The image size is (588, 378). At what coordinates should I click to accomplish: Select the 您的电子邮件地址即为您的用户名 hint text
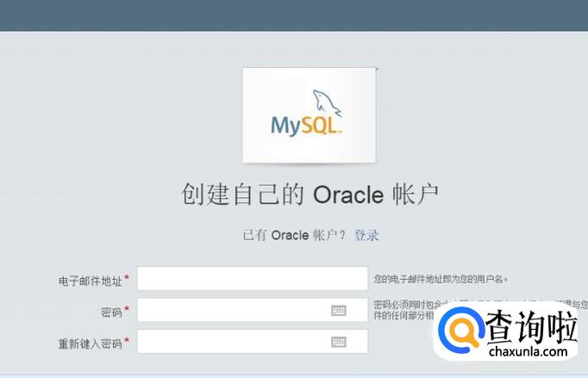(441, 279)
